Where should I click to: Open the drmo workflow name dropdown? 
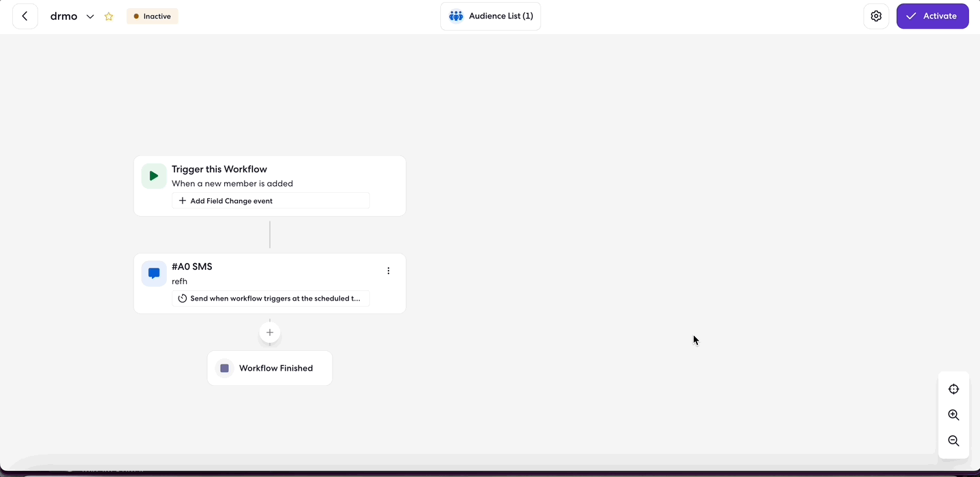pos(89,16)
